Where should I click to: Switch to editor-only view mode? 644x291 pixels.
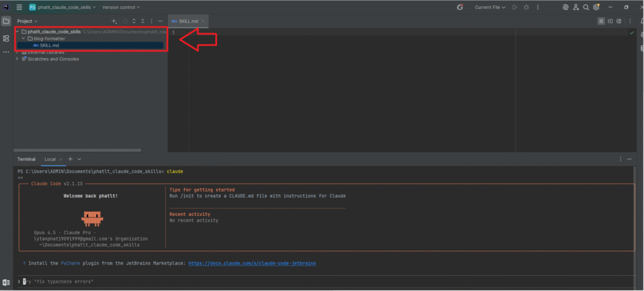(x=601, y=21)
